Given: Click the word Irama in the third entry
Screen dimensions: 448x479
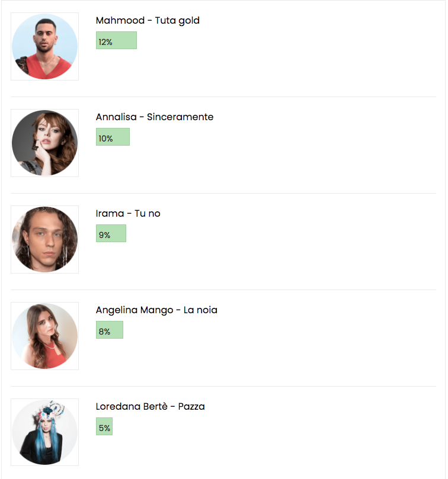Looking at the screenshot, I should tap(110, 214).
